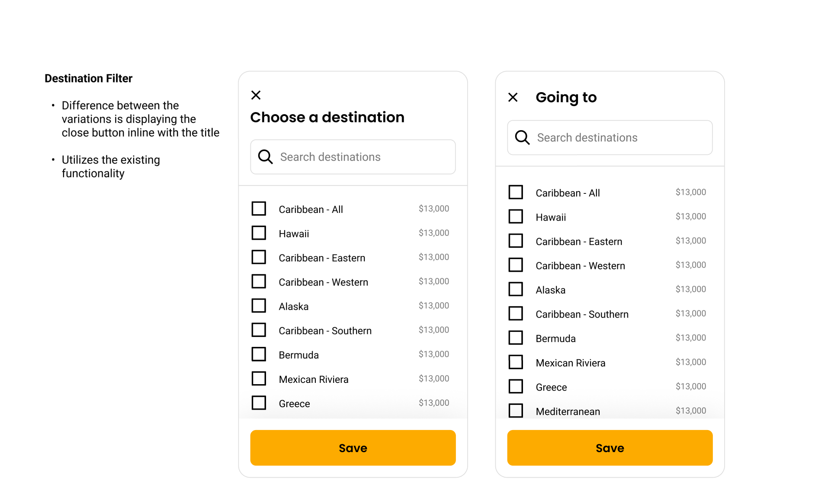Check 'Caribbean - Eastern' in 'Going to' list
The image size is (831, 504).
point(516,241)
